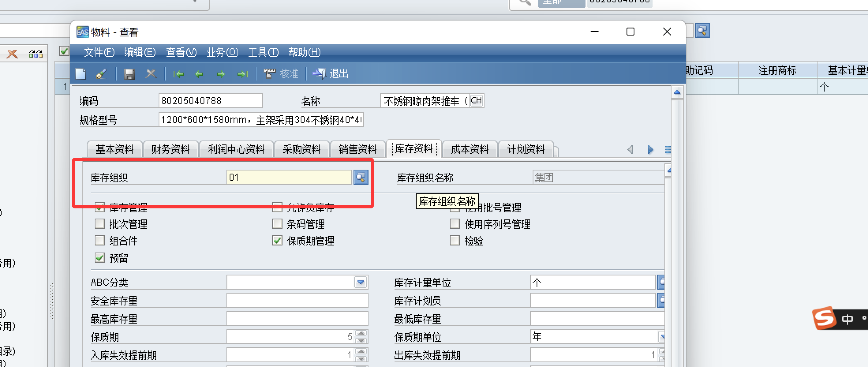Click the orange X icon in background toolbar
Viewport: 868px width, 367px height.
click(x=13, y=54)
